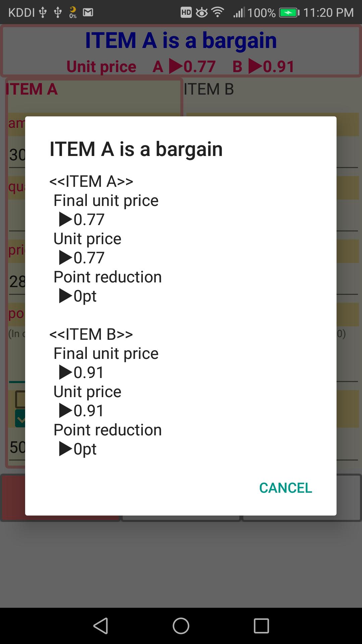Tap the ITEM A field showing 50
The height and width of the screenshot is (644, 362).
coord(17,447)
